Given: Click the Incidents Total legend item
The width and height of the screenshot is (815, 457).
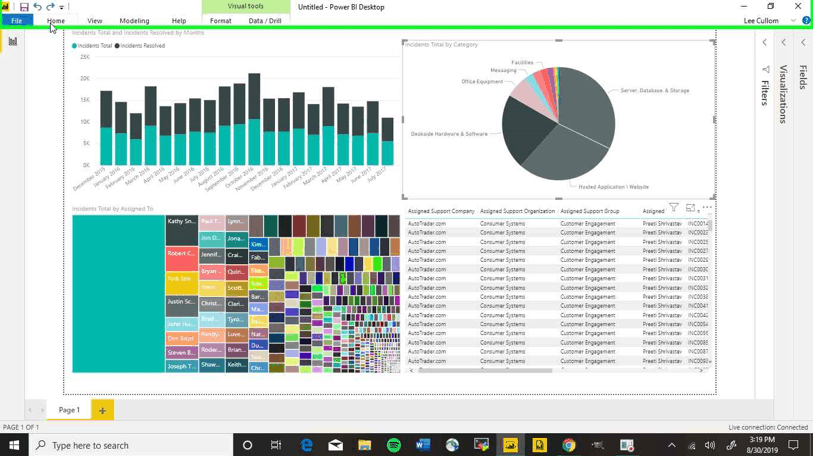Looking at the screenshot, I should [92, 46].
